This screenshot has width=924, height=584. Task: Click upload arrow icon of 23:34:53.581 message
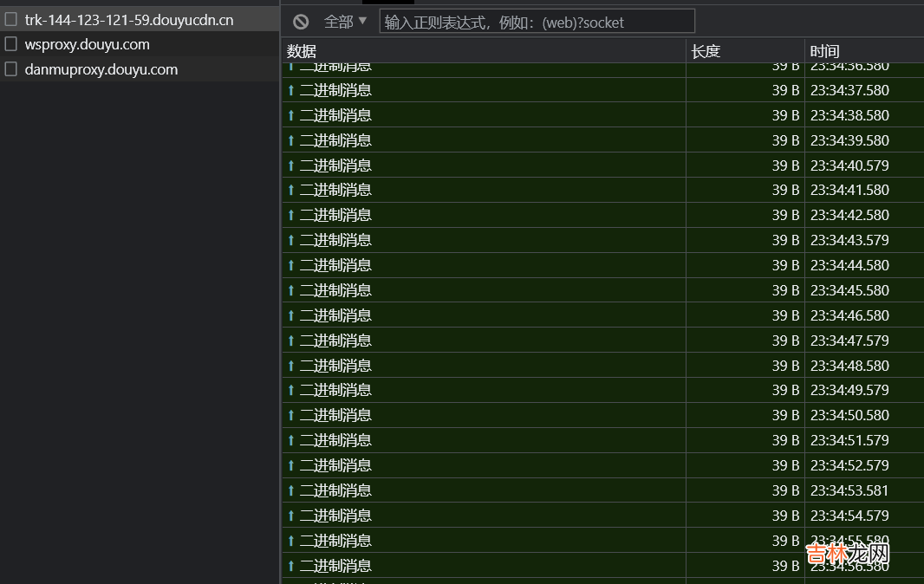(x=291, y=490)
